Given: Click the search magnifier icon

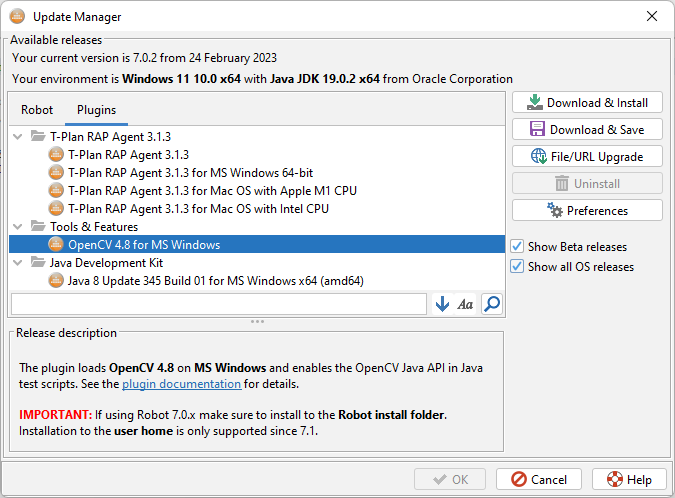Looking at the screenshot, I should coord(491,304).
